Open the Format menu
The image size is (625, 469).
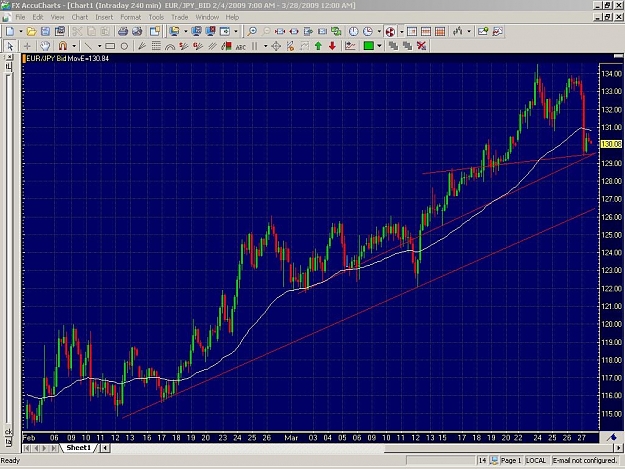click(x=131, y=17)
